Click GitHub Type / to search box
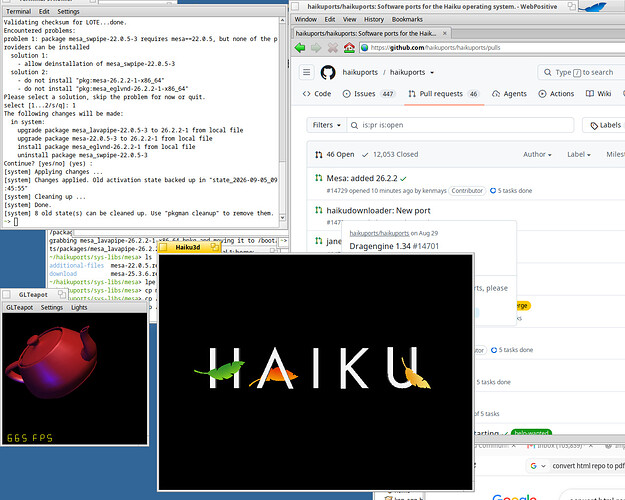Image resolution: width=625 pixels, height=500 pixels. pos(581,72)
